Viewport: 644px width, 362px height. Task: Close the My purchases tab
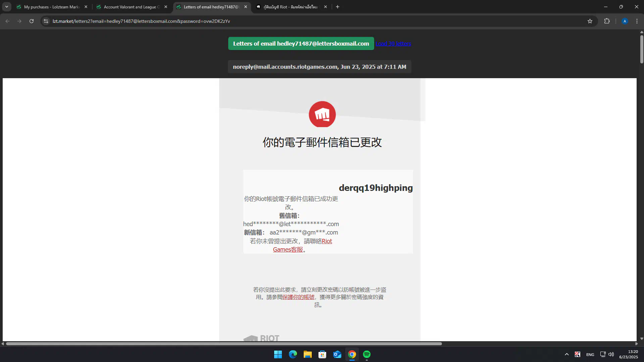pyautogui.click(x=86, y=7)
